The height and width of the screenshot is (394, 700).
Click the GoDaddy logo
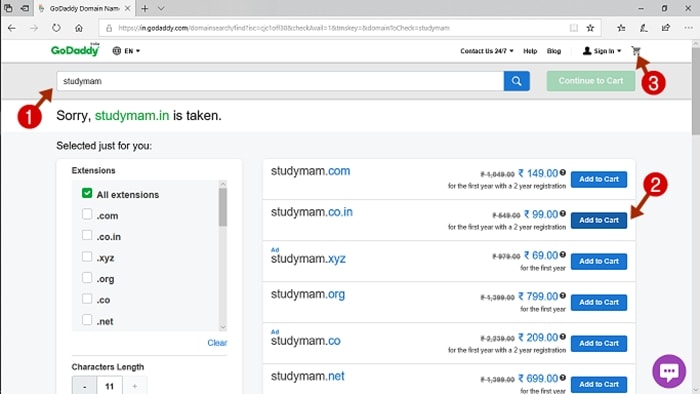click(75, 50)
